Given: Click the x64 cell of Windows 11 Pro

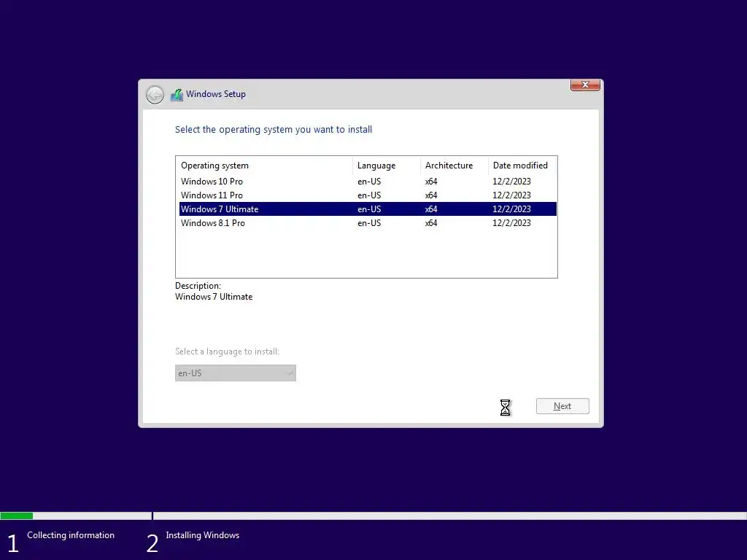Looking at the screenshot, I should pos(431,195).
